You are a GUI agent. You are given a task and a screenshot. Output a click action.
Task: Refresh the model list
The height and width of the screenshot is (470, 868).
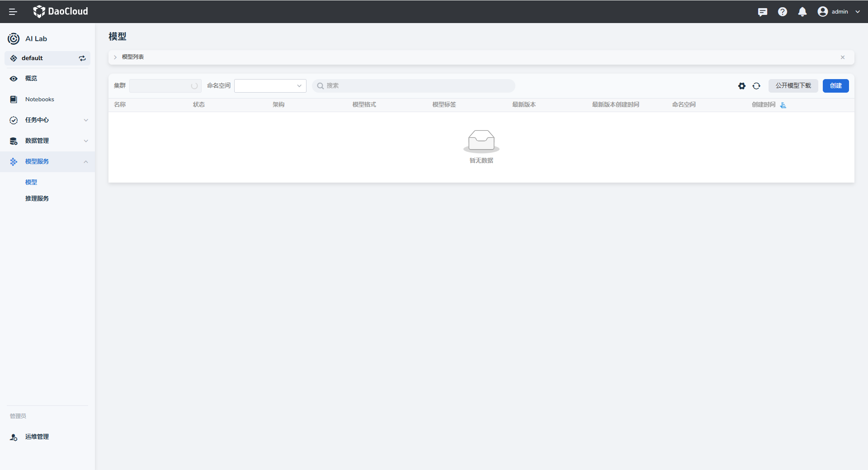point(756,86)
